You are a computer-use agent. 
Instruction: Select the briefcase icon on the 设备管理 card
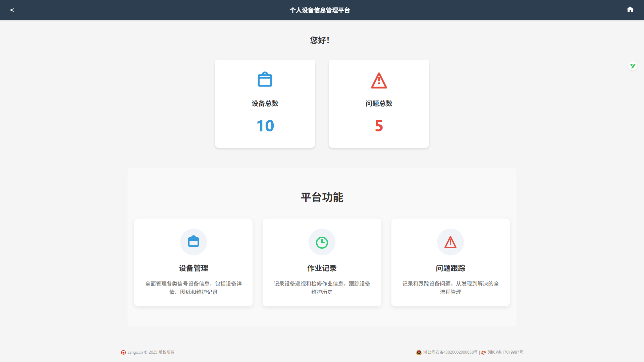pyautogui.click(x=193, y=242)
